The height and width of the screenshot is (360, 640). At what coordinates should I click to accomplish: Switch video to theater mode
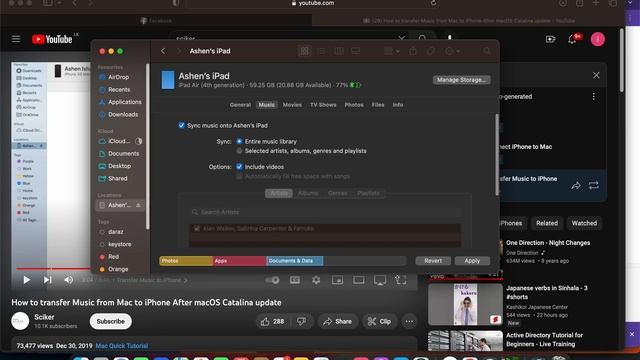click(359, 280)
